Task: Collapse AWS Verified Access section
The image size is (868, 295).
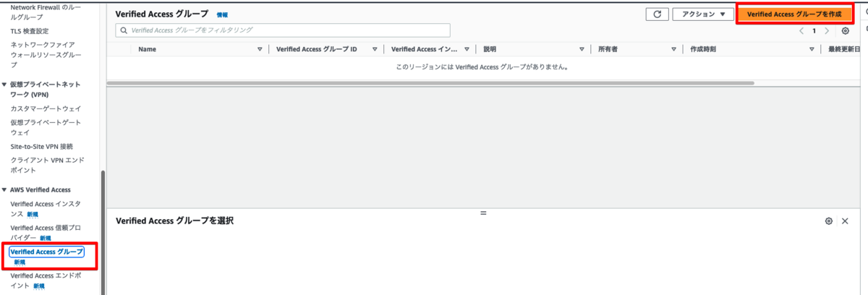Action: tap(4, 189)
